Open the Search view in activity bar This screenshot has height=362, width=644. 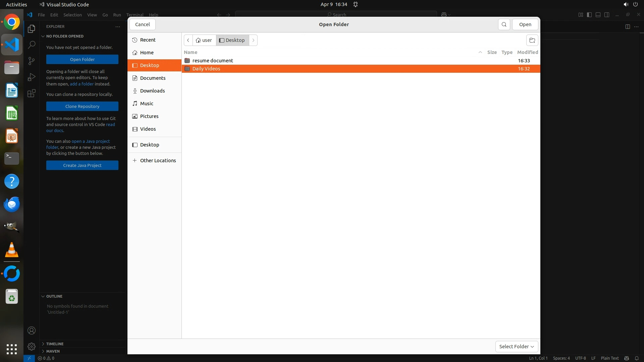pos(32,45)
